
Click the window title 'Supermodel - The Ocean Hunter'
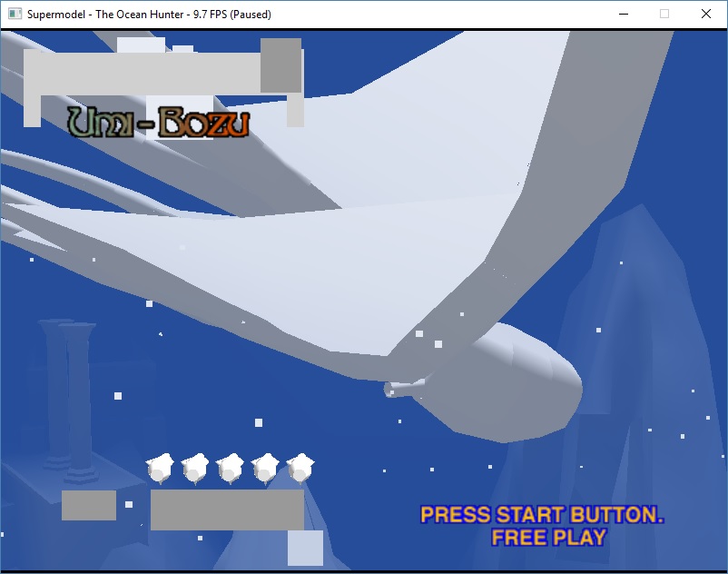[x=149, y=15]
